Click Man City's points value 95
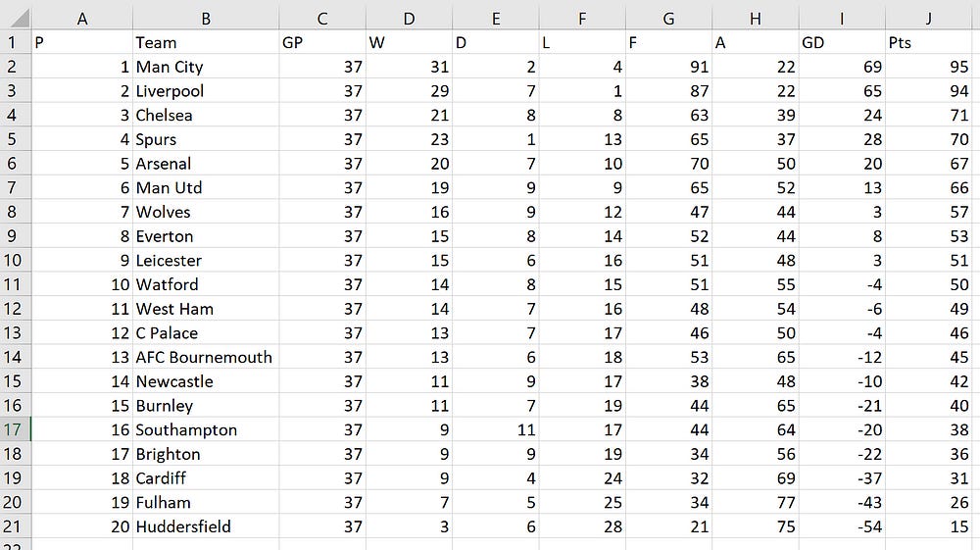The image size is (980, 550). click(x=928, y=67)
